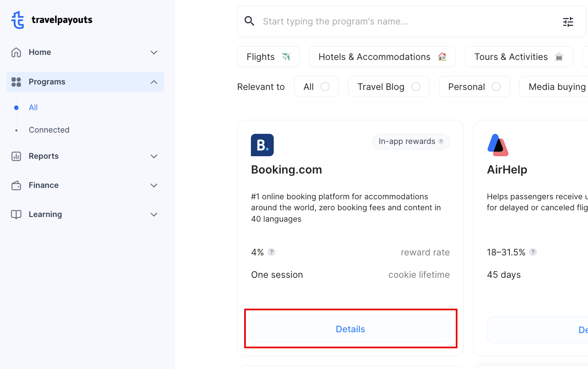
Task: Expand the Home menu chevron
Action: [x=154, y=52]
